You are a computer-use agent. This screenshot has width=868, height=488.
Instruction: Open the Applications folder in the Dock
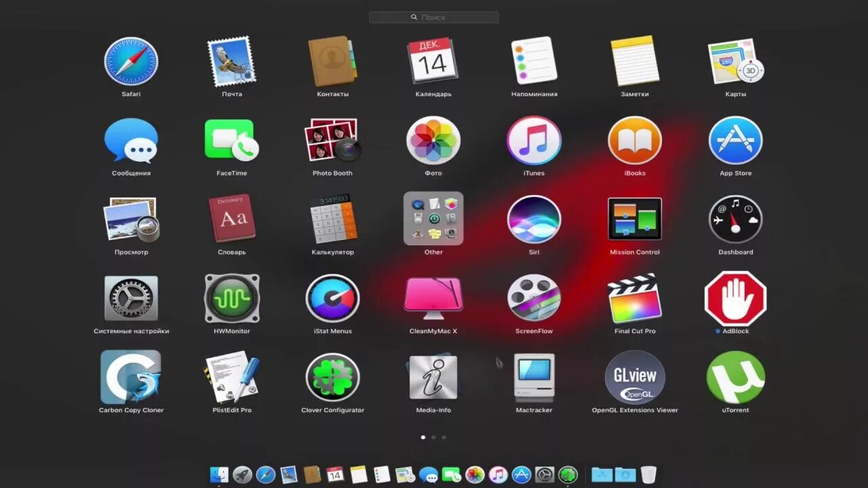click(601, 474)
